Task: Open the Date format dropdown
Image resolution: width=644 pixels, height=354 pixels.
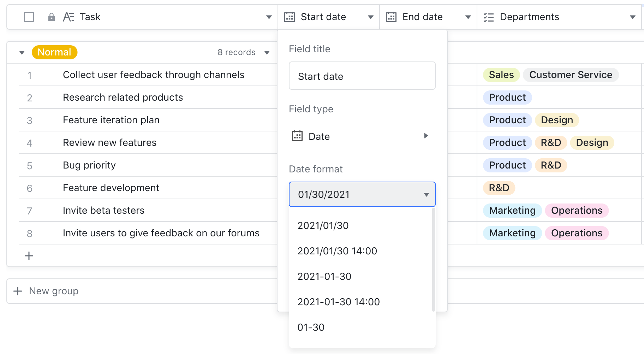Action: click(362, 194)
